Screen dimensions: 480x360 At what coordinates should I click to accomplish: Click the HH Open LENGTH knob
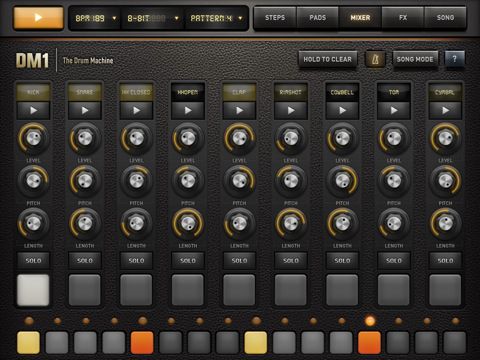pos(188,223)
